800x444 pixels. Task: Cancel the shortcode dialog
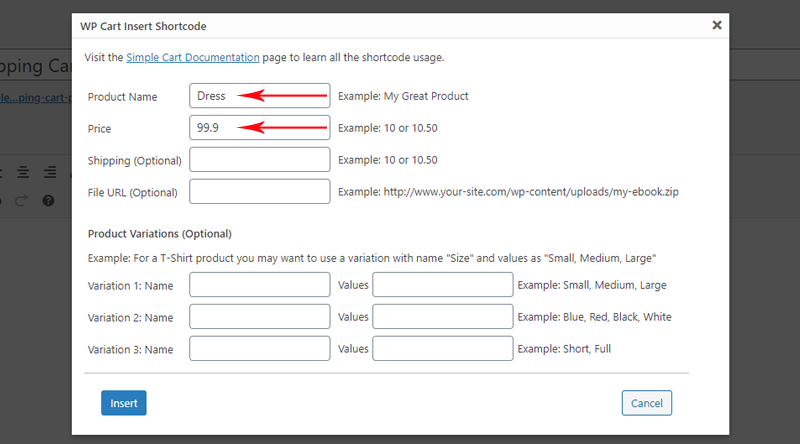click(646, 403)
